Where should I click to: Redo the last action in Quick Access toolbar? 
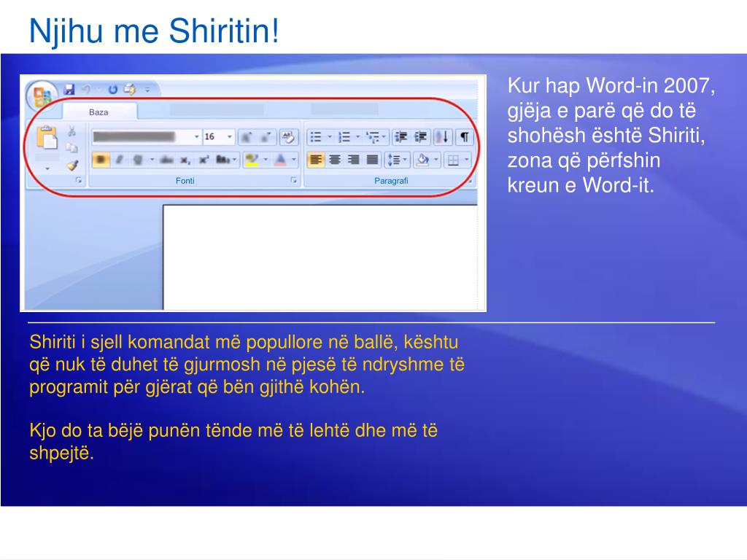[113, 89]
